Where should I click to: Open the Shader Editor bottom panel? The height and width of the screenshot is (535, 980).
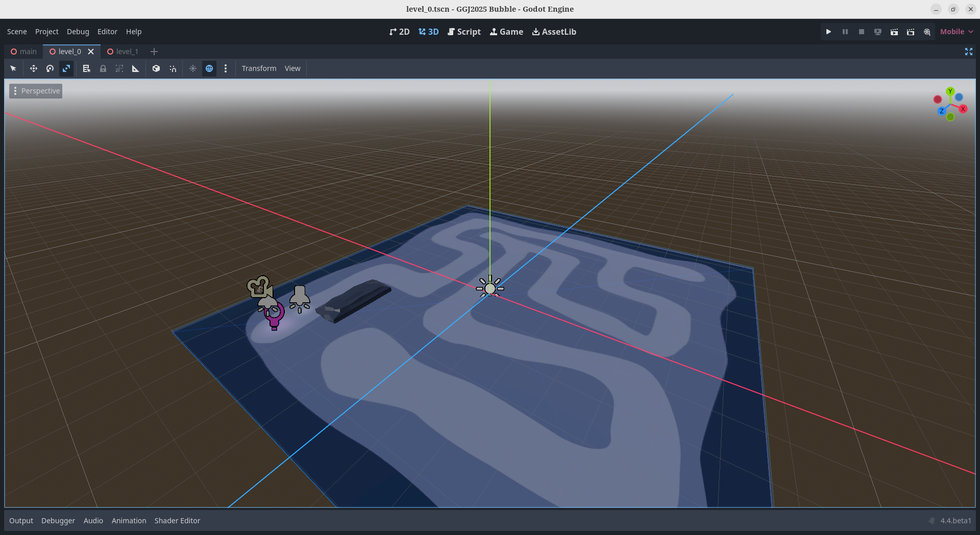click(177, 521)
